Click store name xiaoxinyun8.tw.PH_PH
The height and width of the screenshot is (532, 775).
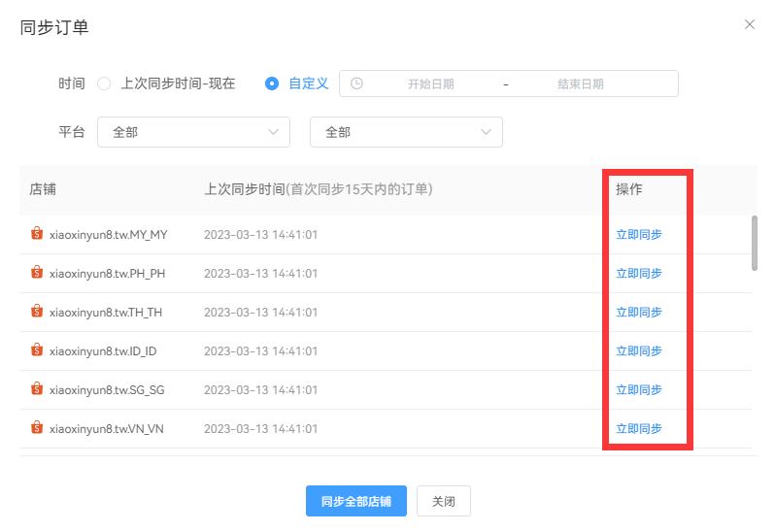107,274
